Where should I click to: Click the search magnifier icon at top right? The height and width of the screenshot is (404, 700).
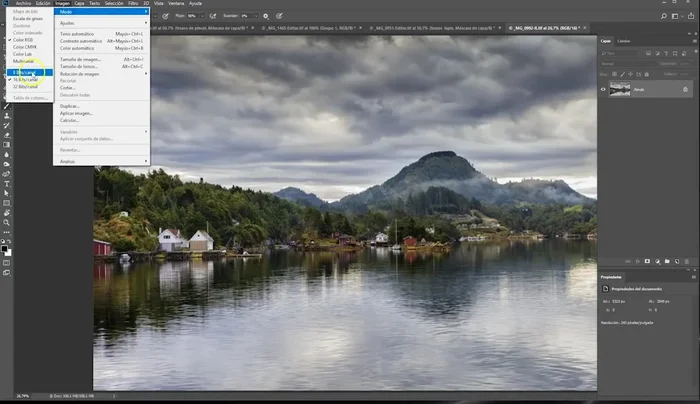point(666,16)
